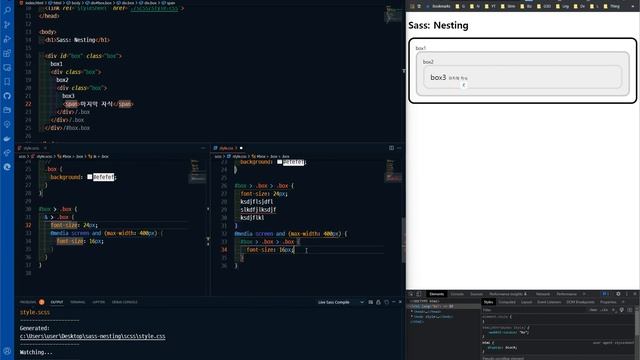Open the Extensions view
The image size is (640, 360).
(x=7, y=53)
